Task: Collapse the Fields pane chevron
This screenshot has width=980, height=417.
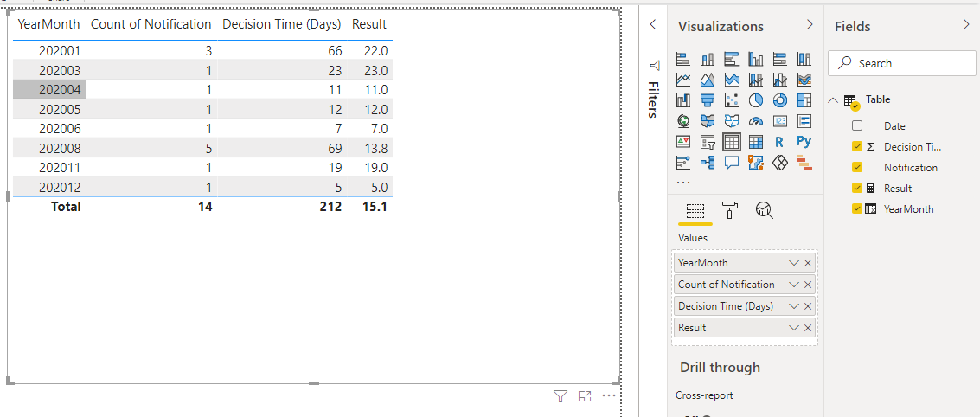Action: tap(966, 25)
